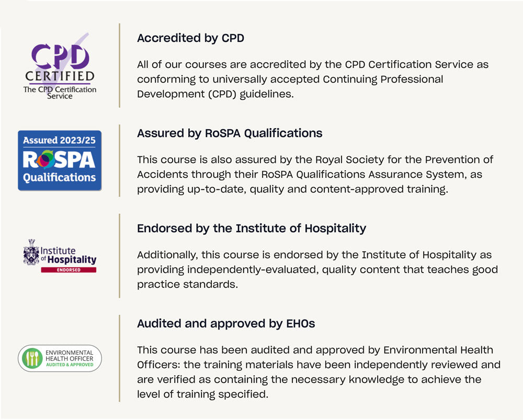Image resolution: width=523 pixels, height=420 pixels.
Task: Click 'The CPD Certification Service' caption
Action: tap(60, 93)
